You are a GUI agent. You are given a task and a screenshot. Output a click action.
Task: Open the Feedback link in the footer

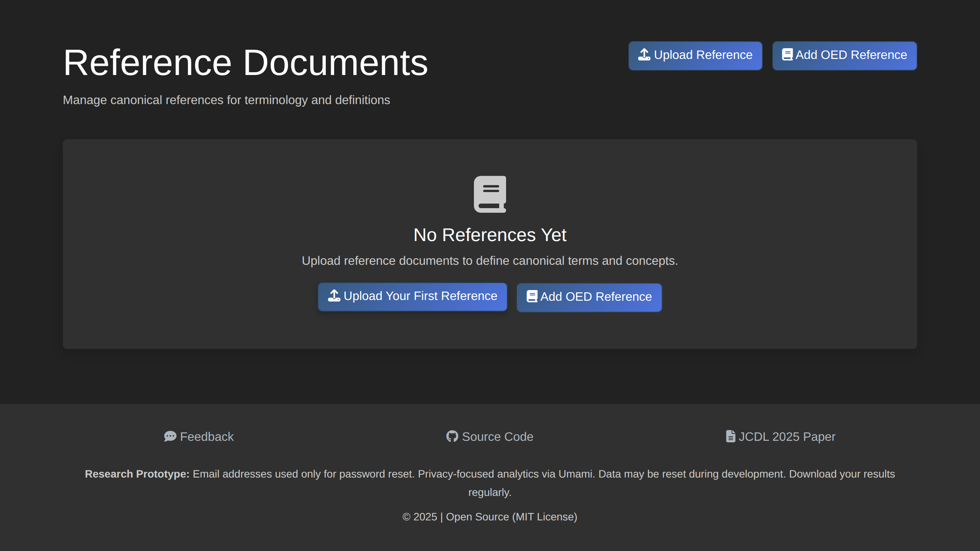(x=207, y=437)
